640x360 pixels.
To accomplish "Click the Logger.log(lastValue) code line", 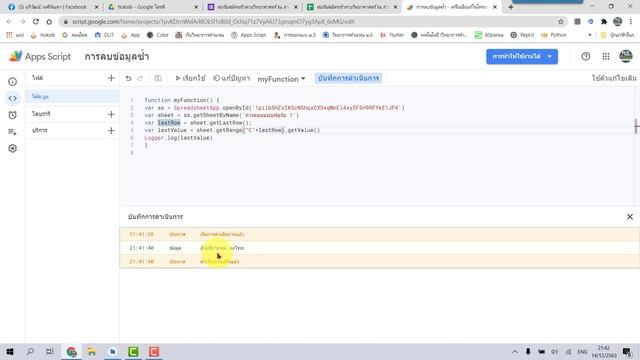I will (178, 138).
